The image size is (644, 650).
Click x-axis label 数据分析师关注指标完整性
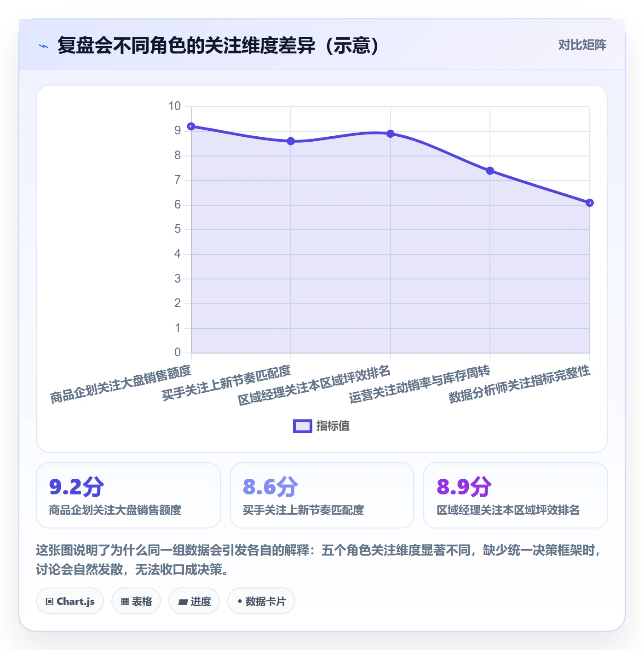point(519,384)
